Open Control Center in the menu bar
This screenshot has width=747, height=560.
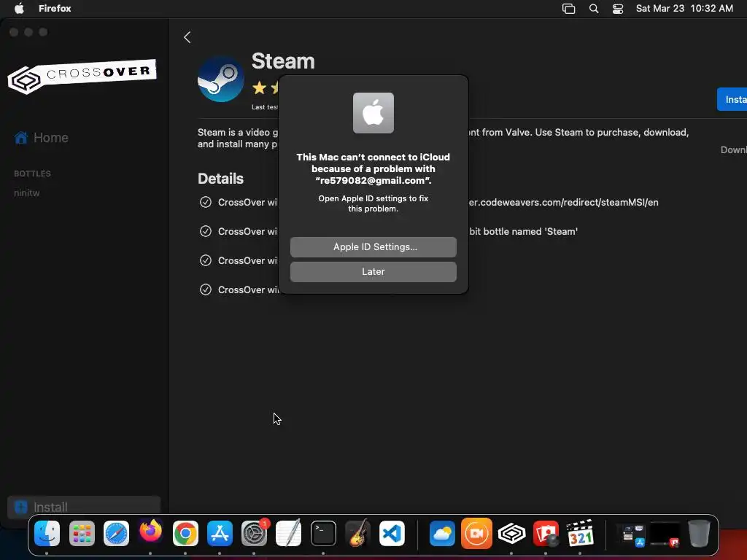click(x=618, y=9)
